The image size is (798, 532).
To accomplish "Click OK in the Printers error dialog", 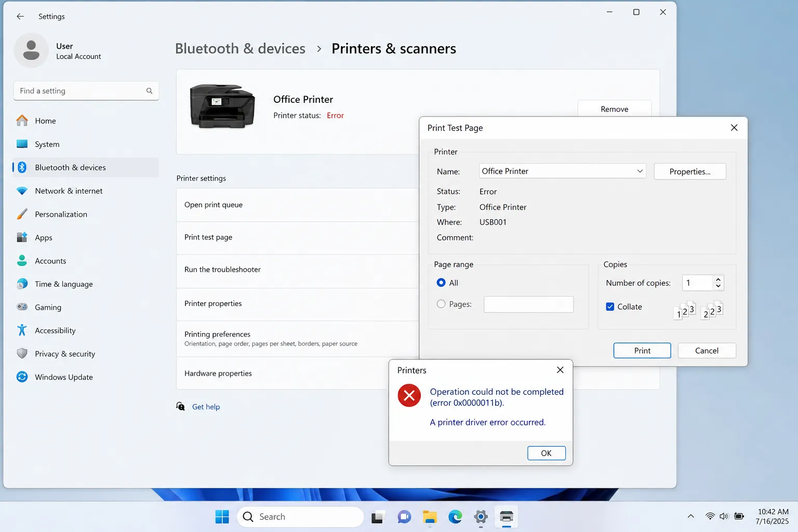I will (547, 453).
